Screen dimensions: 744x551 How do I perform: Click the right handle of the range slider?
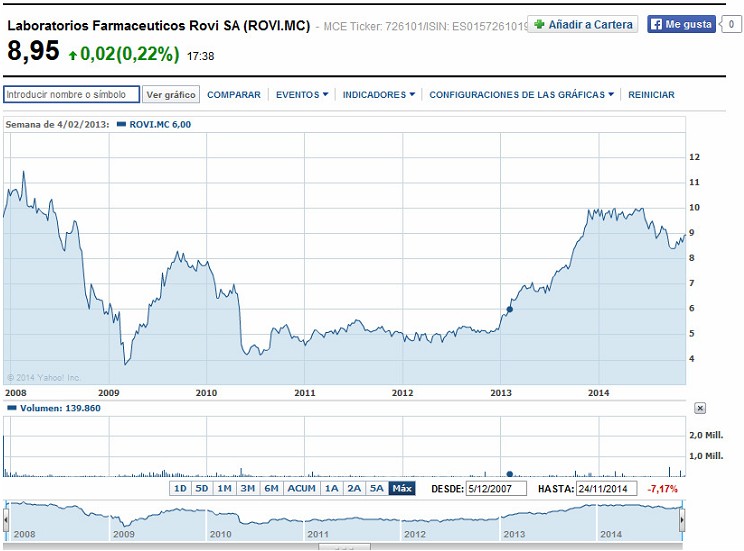[x=682, y=520]
